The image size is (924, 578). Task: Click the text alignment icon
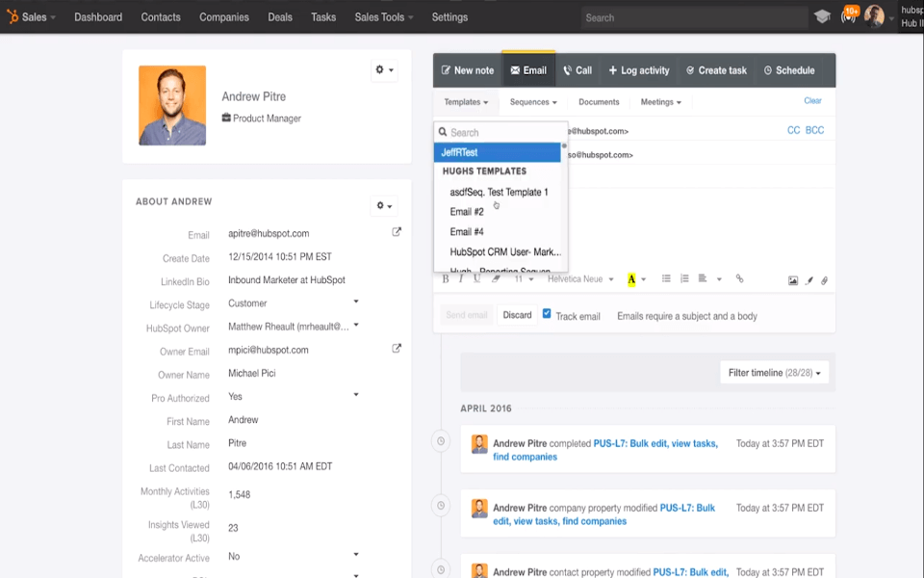(x=703, y=278)
